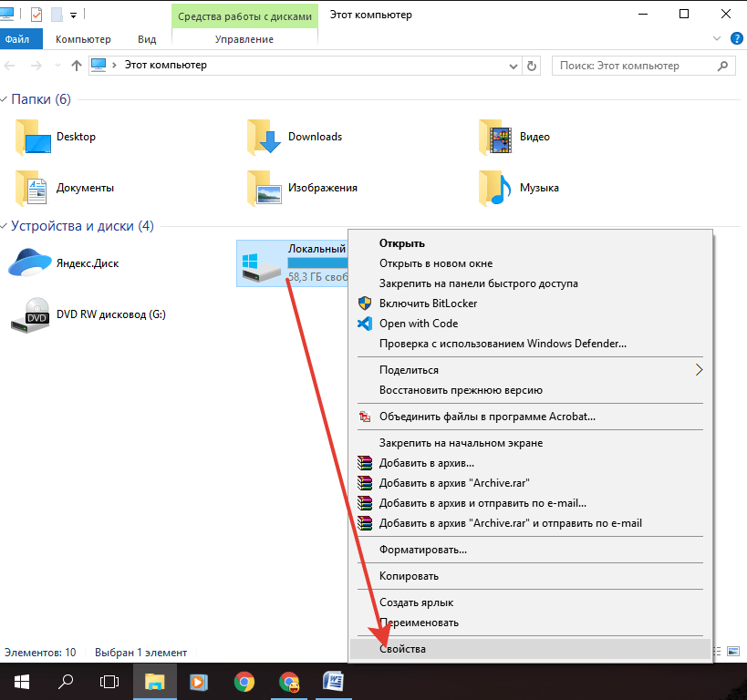Open the Управление ribbon tab
747x700 pixels.
pyautogui.click(x=244, y=39)
